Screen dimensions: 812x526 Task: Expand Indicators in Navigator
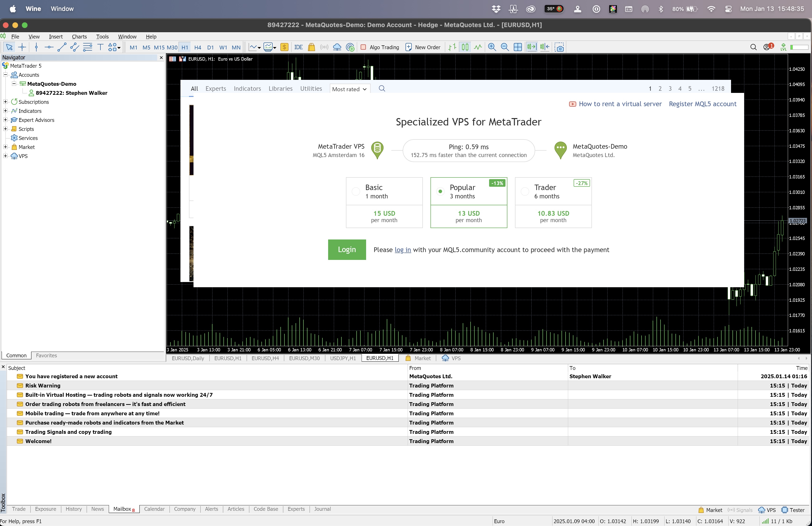(x=5, y=111)
